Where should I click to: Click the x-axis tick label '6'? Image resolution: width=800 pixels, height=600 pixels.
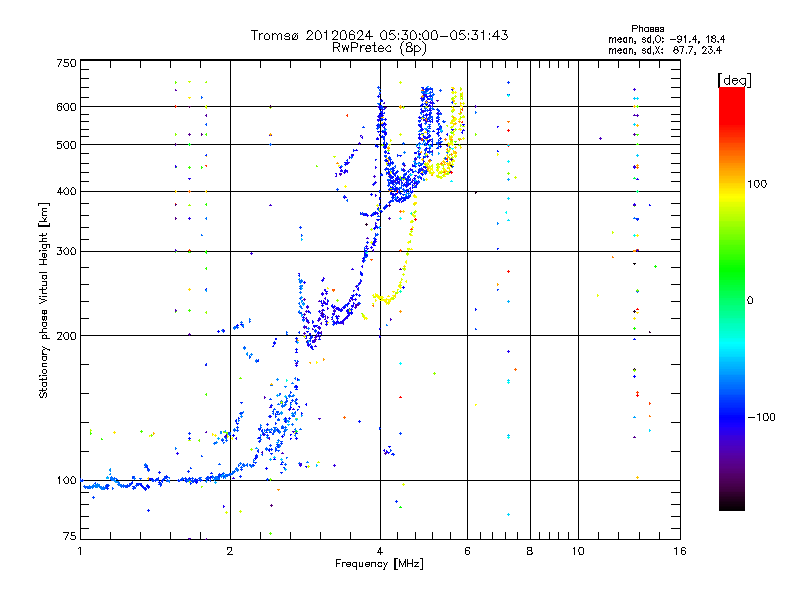tap(467, 551)
